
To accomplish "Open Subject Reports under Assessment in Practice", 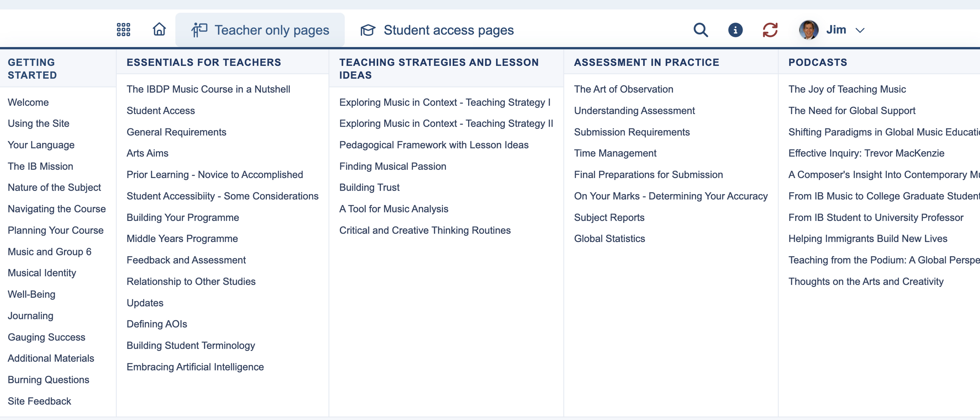I will pos(609,217).
